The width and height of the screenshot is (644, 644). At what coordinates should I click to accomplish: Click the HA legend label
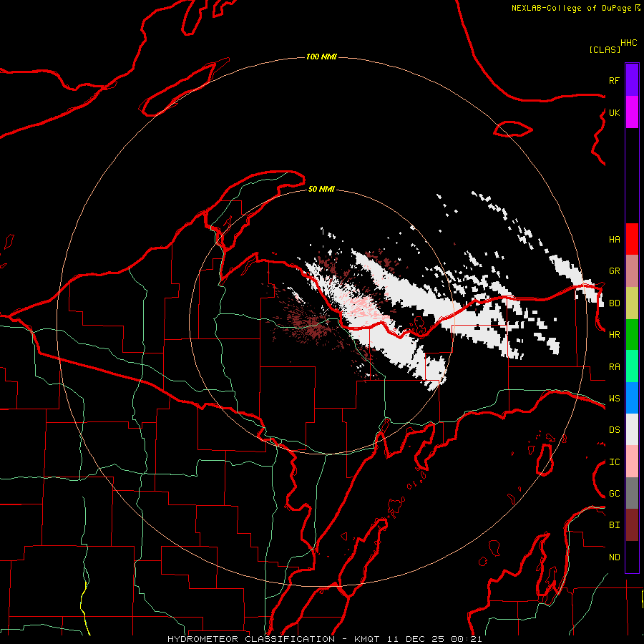pyautogui.click(x=615, y=239)
